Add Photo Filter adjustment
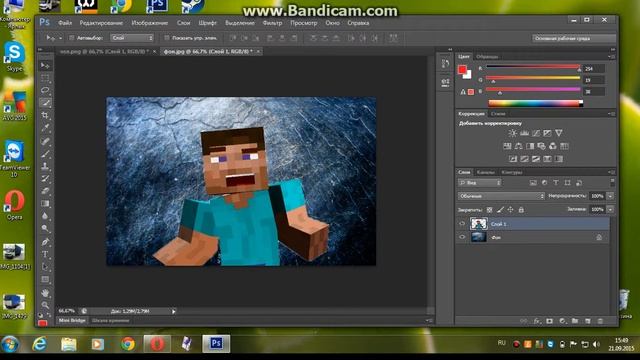 pos(541,146)
